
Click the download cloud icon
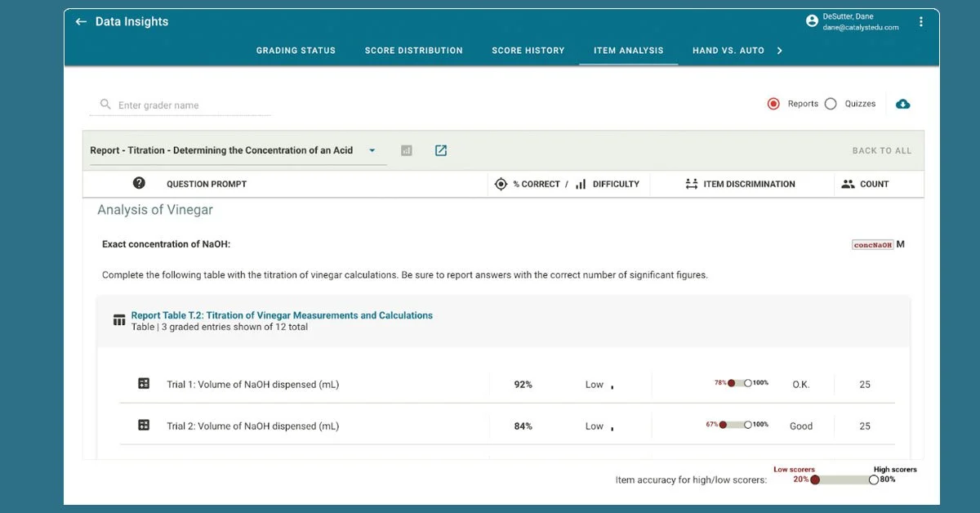click(x=902, y=104)
